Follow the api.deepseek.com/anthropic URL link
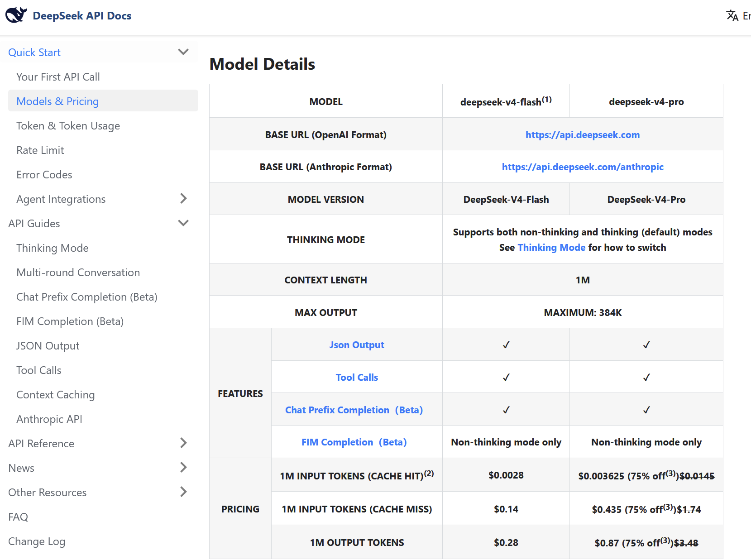 583,167
